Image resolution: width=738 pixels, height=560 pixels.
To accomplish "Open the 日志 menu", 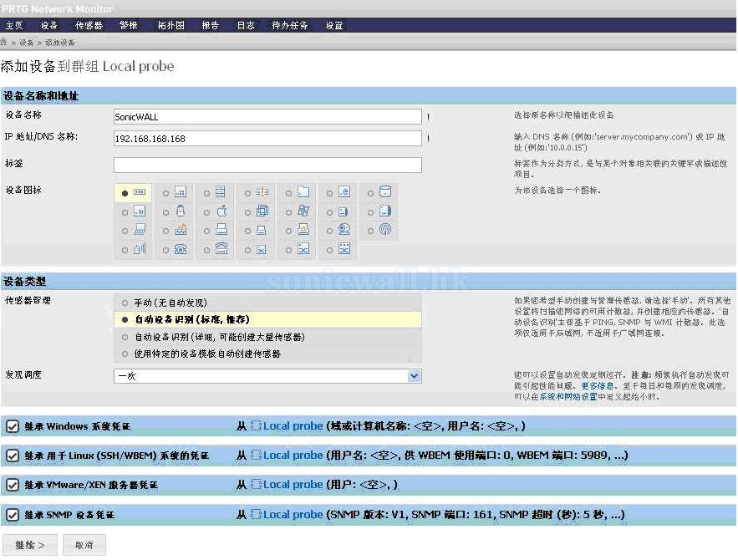I will pyautogui.click(x=246, y=25).
